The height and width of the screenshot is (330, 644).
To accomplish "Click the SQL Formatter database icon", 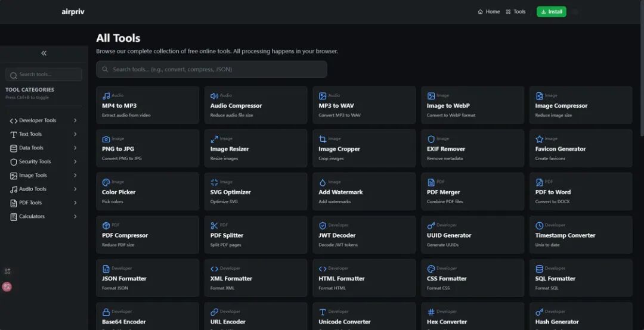I will click(x=539, y=269).
